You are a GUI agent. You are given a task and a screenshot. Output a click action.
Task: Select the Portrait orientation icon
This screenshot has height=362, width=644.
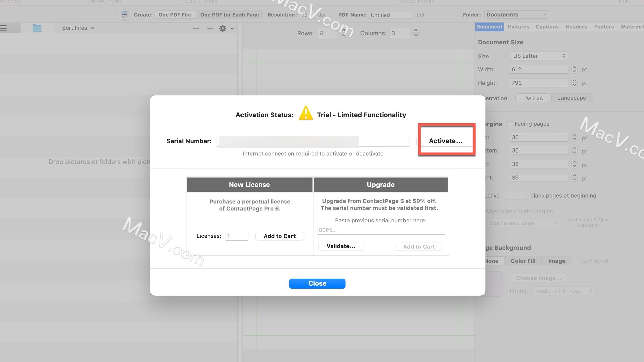pos(533,98)
